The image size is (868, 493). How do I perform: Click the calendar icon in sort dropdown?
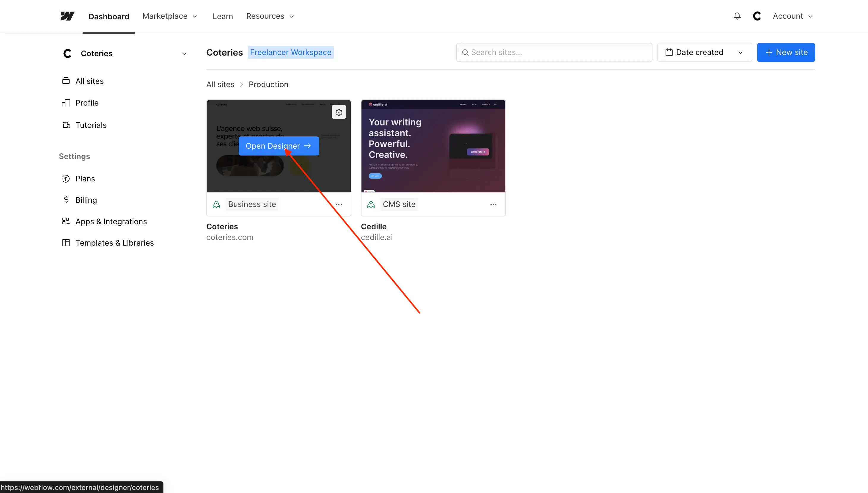pyautogui.click(x=669, y=52)
